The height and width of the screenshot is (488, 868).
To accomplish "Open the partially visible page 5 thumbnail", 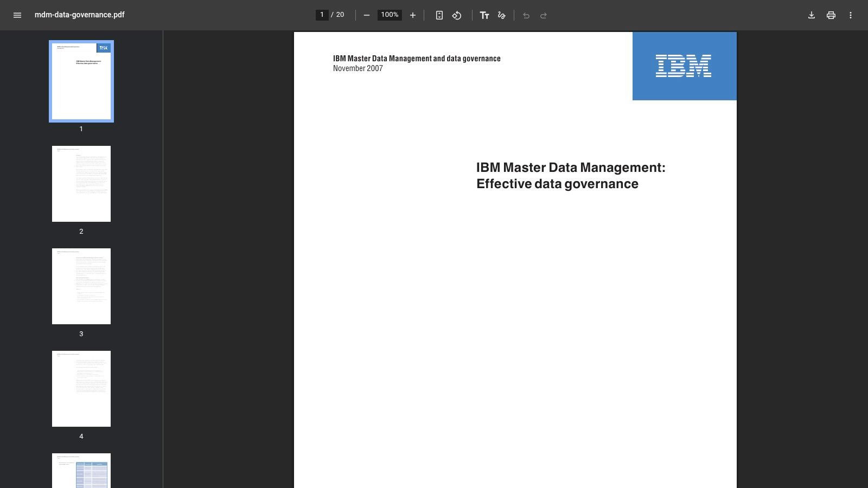I will pos(81,471).
